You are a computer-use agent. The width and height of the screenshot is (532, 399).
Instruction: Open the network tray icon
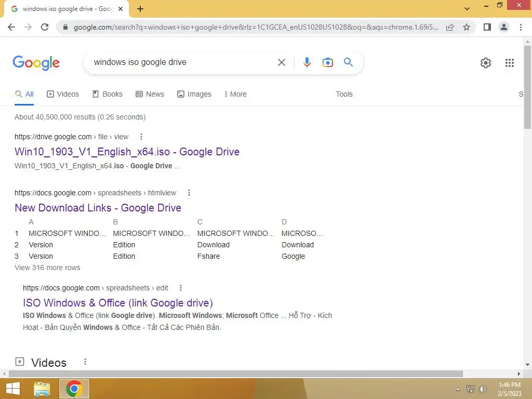click(470, 389)
